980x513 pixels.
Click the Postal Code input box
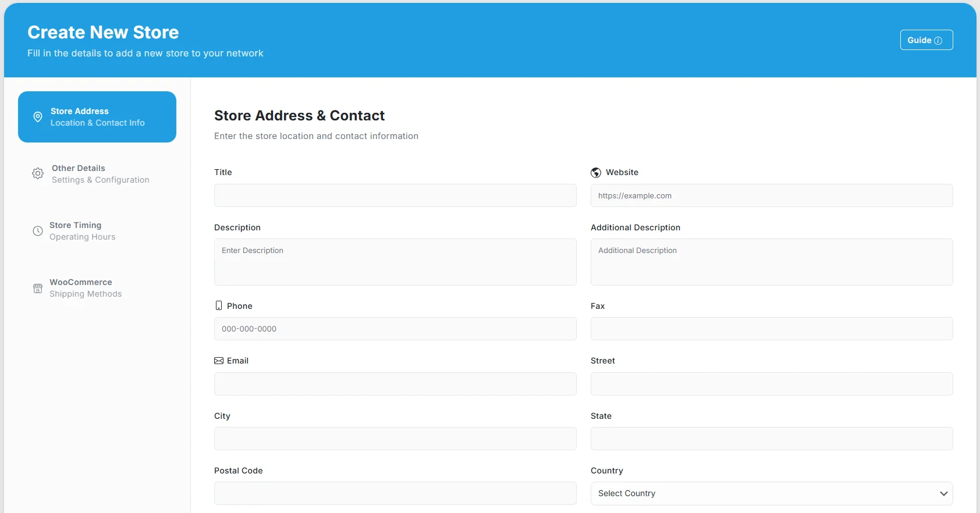[395, 493]
